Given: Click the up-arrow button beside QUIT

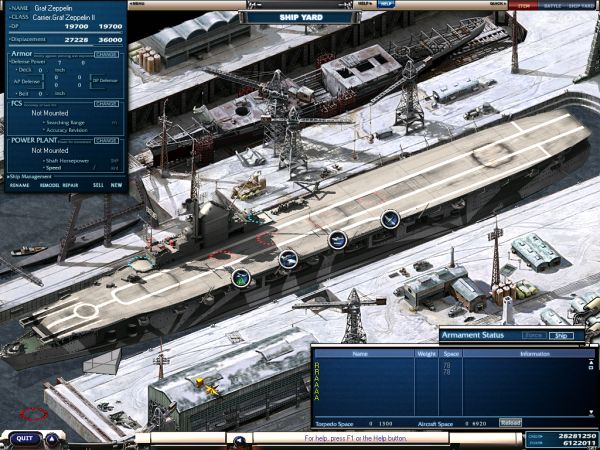Looking at the screenshot, I should [x=52, y=439].
